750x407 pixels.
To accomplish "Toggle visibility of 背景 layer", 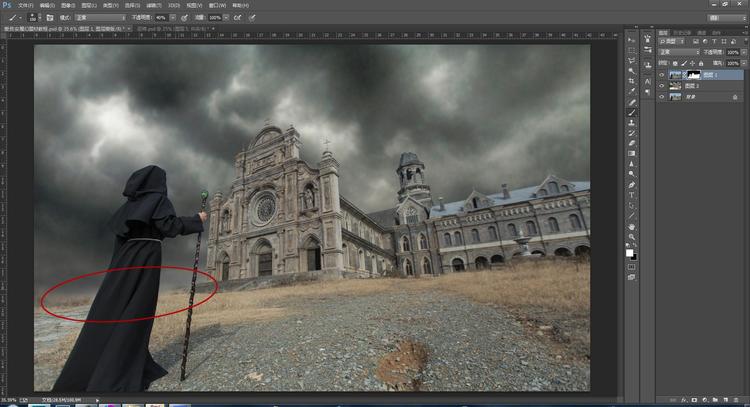I will 662,97.
